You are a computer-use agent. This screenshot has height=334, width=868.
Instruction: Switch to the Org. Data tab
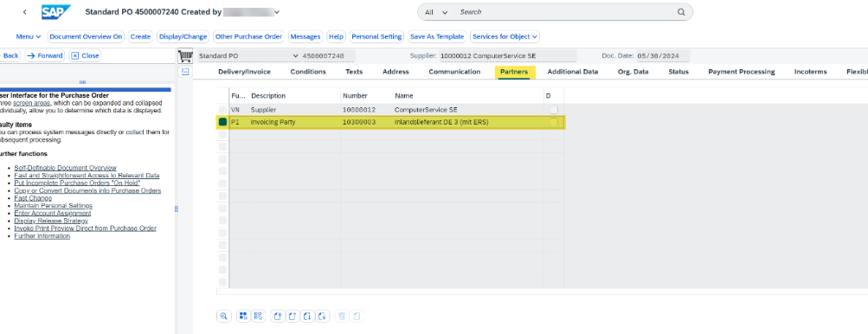pos(633,72)
